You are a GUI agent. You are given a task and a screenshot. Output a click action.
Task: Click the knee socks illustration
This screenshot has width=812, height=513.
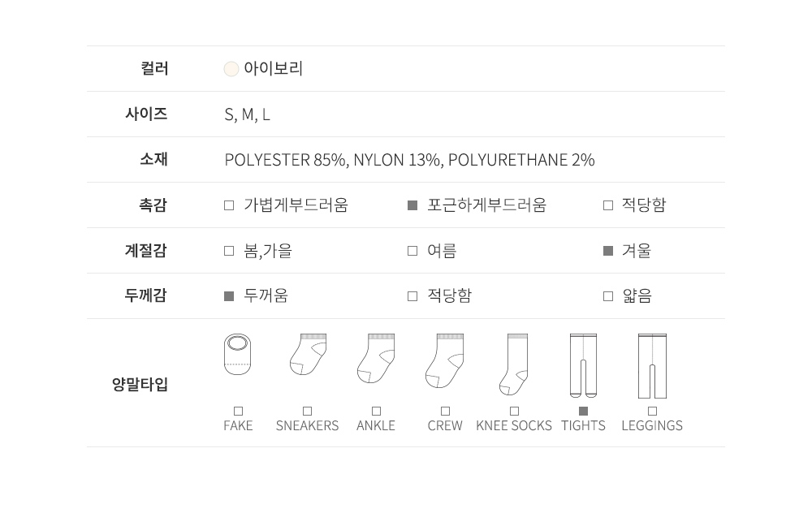514,364
